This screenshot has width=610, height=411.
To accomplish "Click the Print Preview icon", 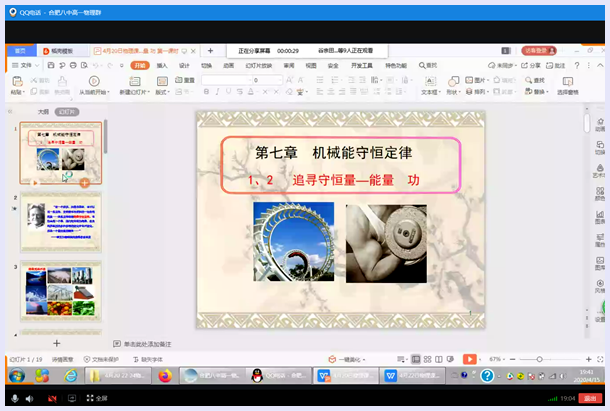I will tap(84, 65).
